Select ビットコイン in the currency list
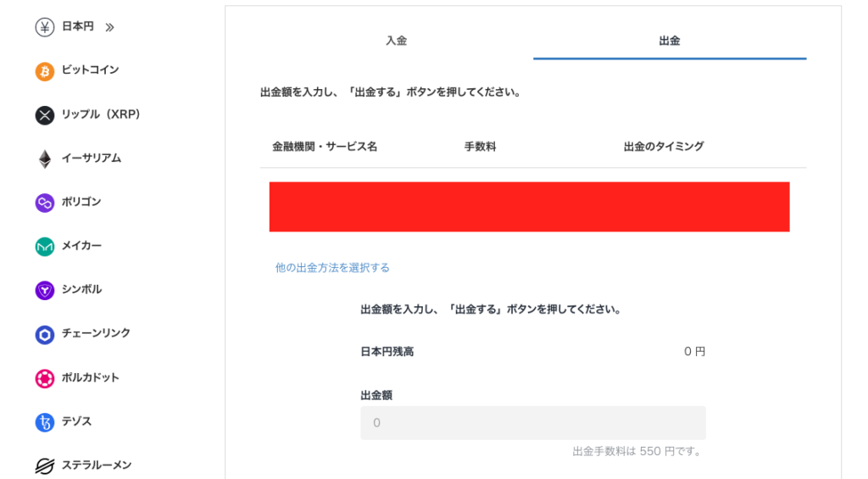The image size is (868, 479). coord(90,70)
